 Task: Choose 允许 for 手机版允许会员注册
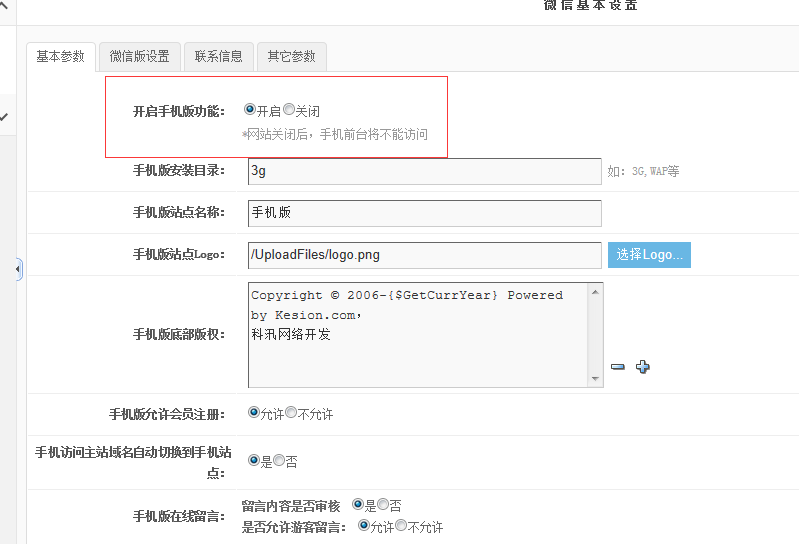[254, 412]
